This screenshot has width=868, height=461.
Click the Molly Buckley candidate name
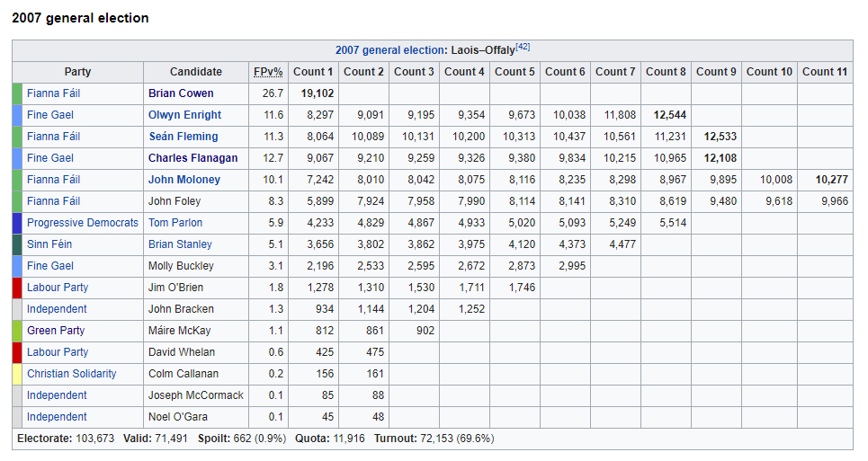coord(181,266)
